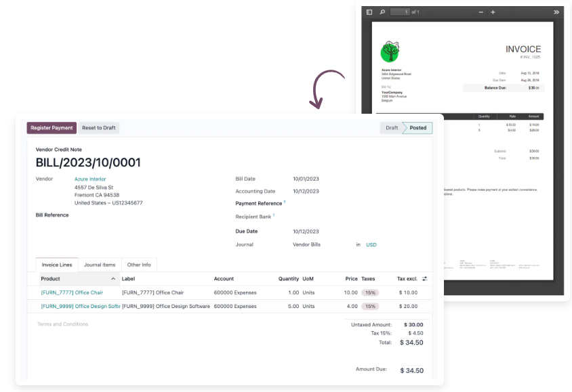Click the Register Payment button
Image resolution: width=572 pixels, height=392 pixels.
click(52, 127)
